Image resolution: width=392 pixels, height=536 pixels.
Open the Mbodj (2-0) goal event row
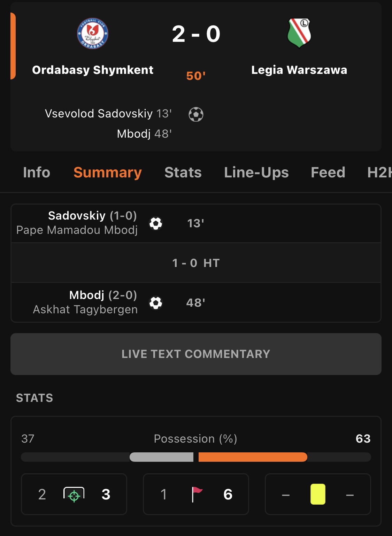pyautogui.click(x=196, y=303)
